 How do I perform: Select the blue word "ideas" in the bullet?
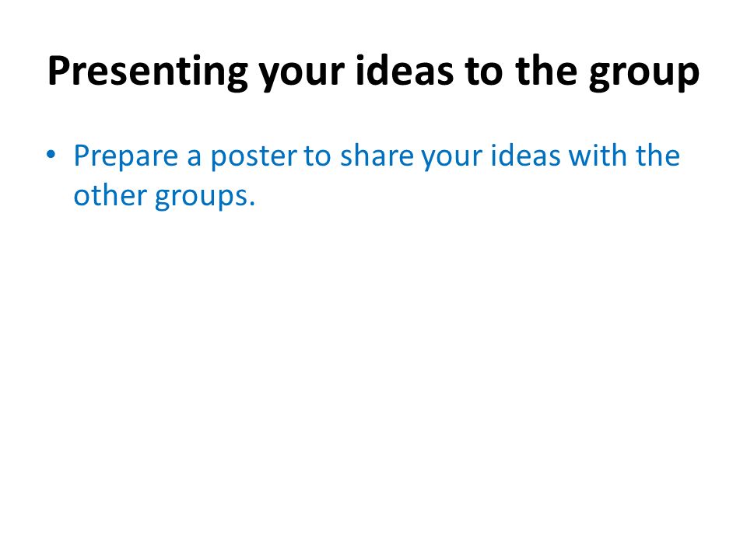pyautogui.click(x=526, y=156)
